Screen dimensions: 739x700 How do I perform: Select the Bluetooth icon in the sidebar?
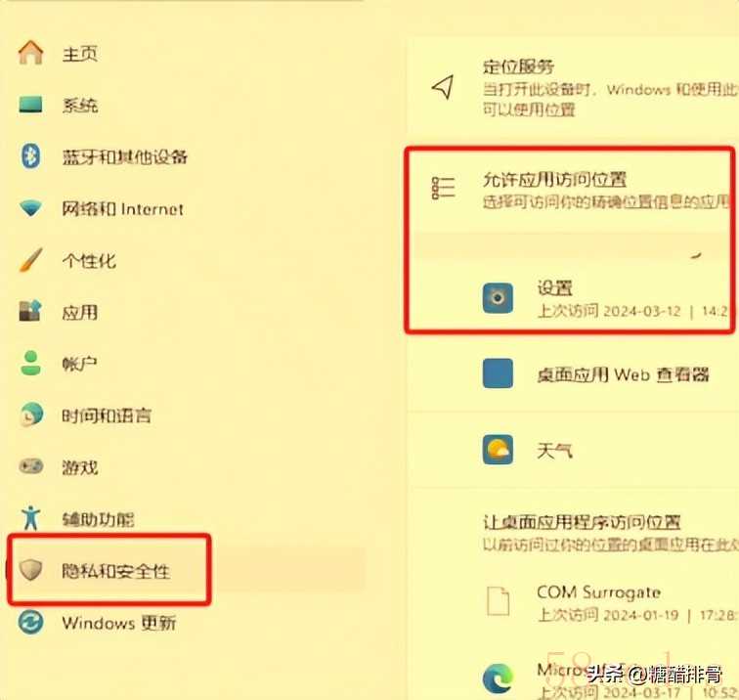pyautogui.click(x=30, y=156)
